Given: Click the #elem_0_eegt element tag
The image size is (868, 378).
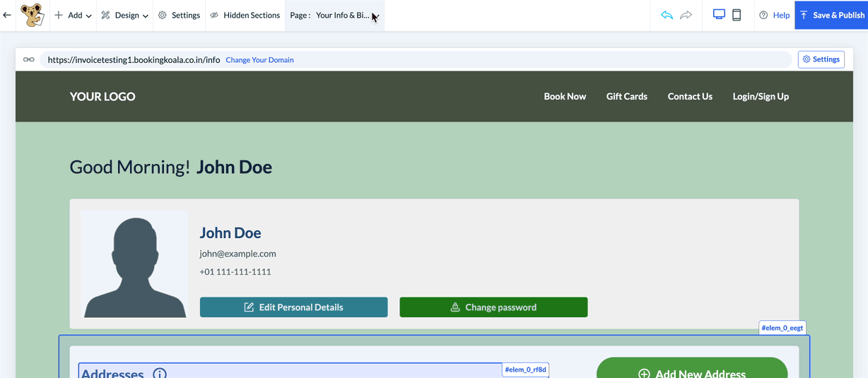Looking at the screenshot, I should pyautogui.click(x=782, y=329).
